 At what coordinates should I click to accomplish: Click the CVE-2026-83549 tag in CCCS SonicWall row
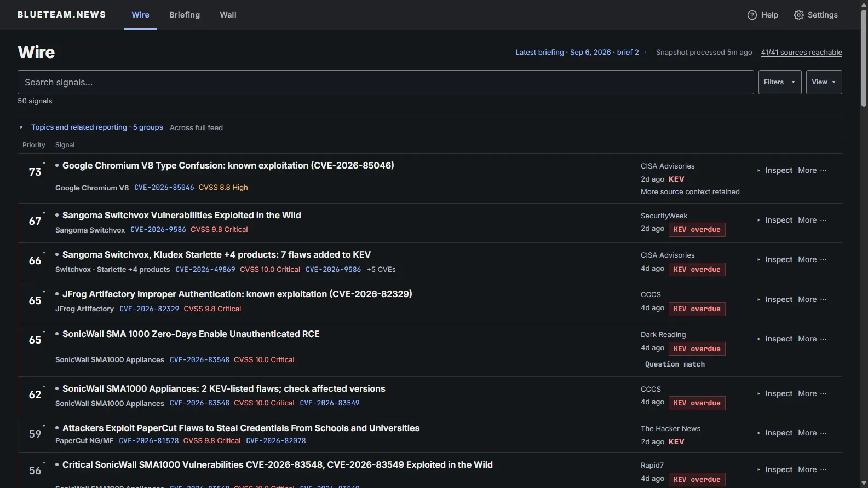330,403
